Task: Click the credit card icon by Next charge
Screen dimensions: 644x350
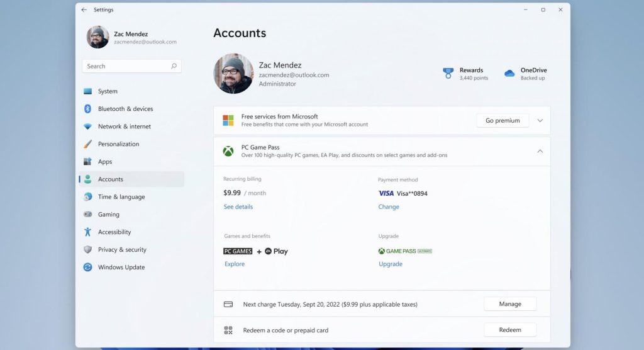Action: [228, 304]
